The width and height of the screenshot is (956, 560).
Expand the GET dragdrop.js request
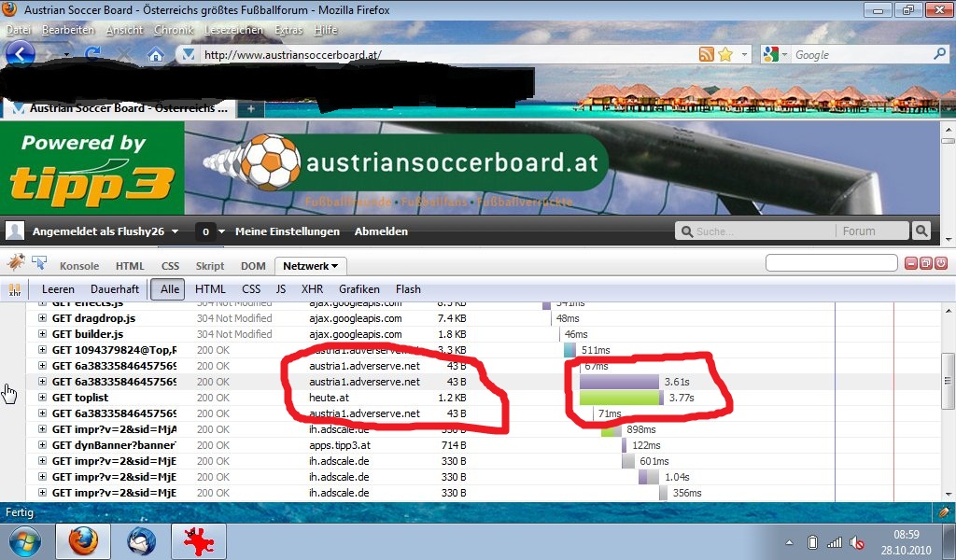pyautogui.click(x=42, y=318)
